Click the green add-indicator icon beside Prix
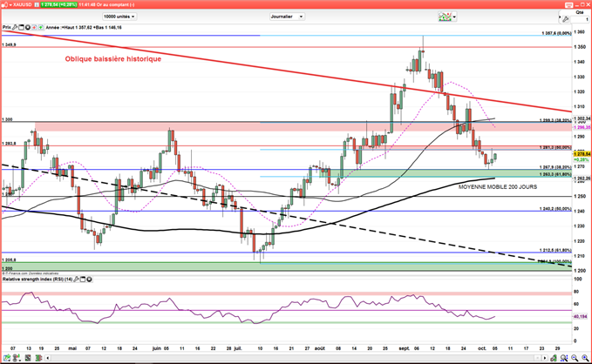Screen dimensions: 592x364 click(41, 27)
